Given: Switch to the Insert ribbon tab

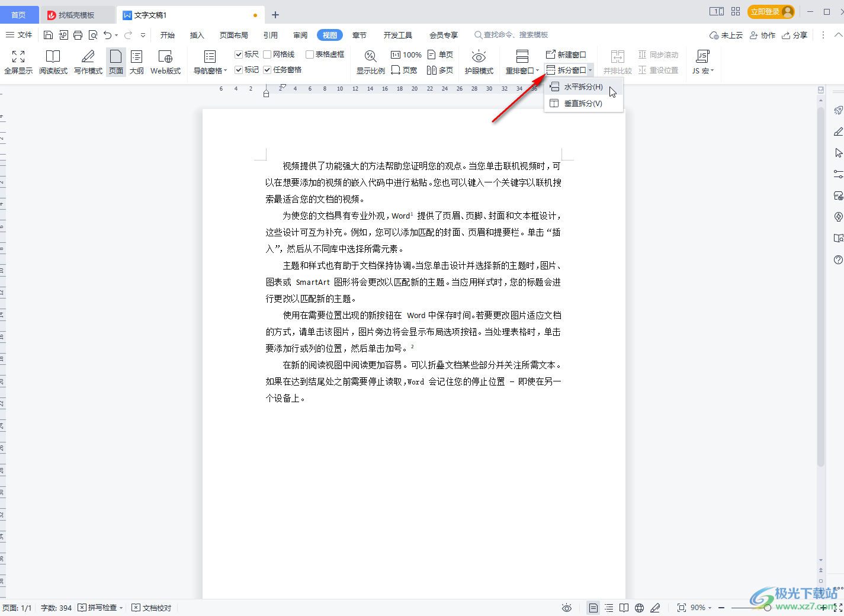Looking at the screenshot, I should (x=197, y=35).
